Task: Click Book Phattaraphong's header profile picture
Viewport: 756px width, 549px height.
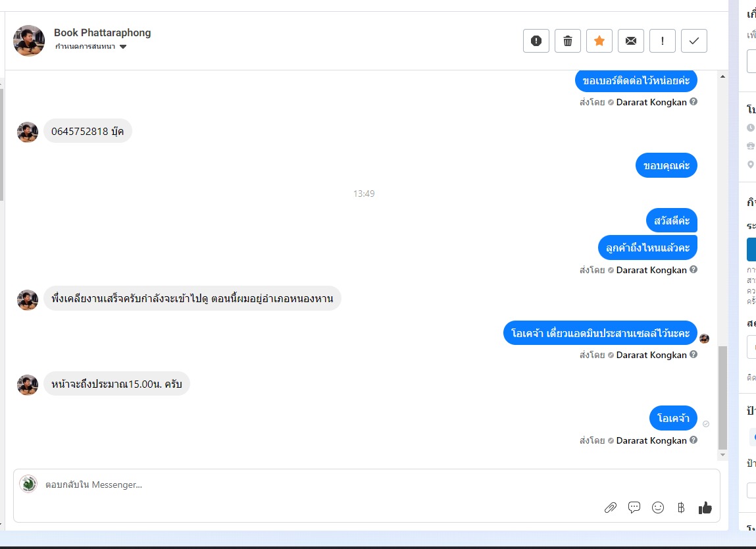Action: pos(29,41)
